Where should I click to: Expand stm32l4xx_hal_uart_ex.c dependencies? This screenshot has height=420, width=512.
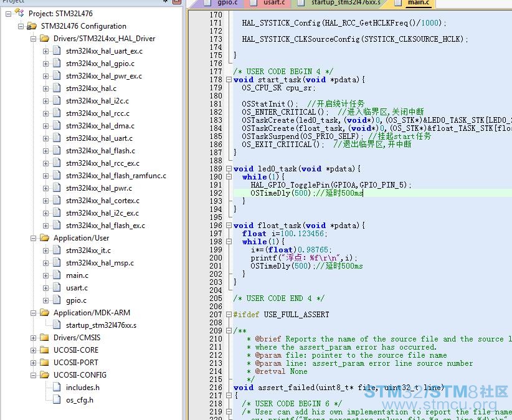click(45, 51)
